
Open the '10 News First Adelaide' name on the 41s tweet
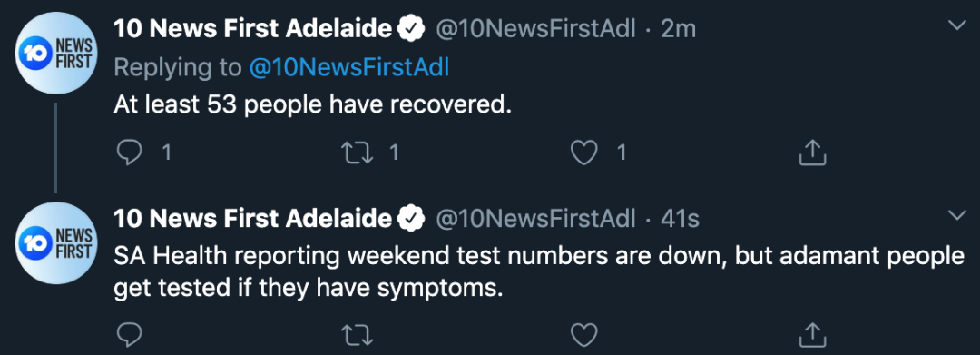tap(252, 218)
